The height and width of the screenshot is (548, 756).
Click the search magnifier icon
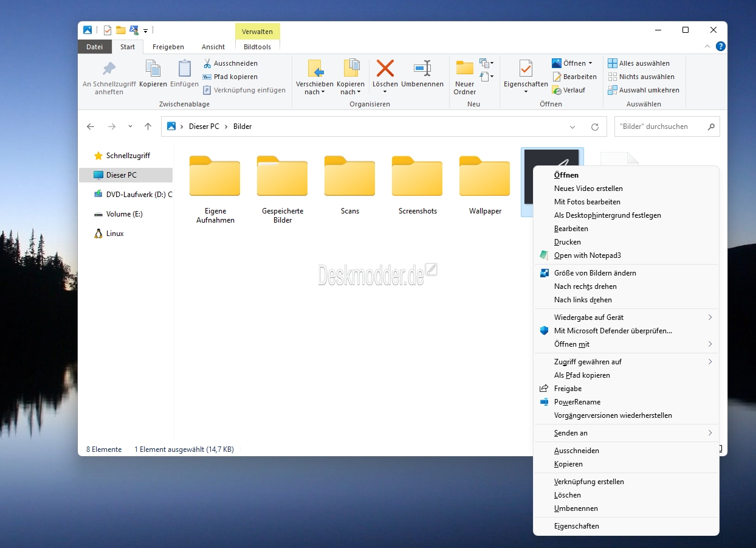point(711,127)
